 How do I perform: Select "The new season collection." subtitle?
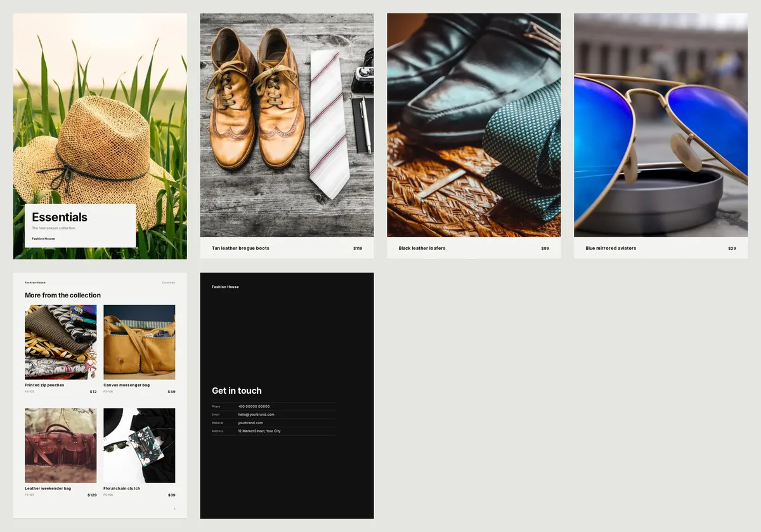click(x=54, y=228)
